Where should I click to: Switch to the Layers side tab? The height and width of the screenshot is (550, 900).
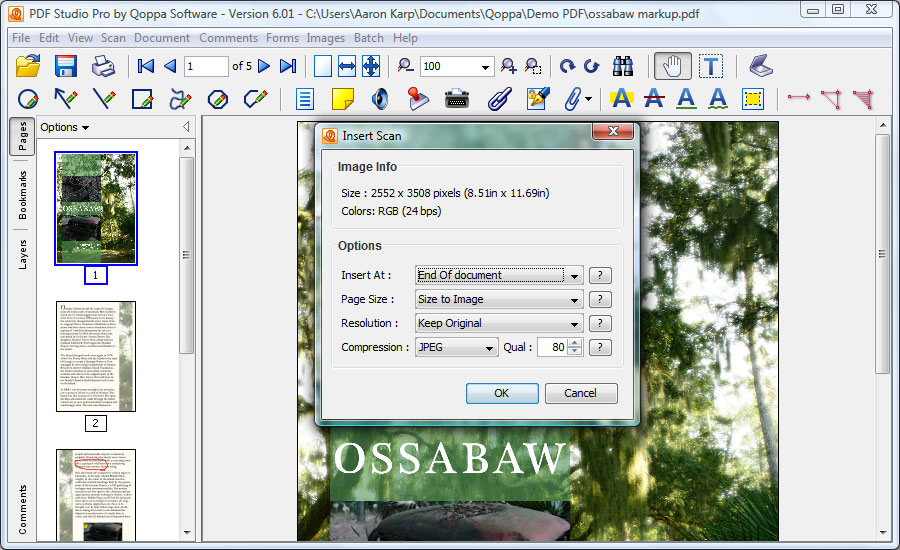[x=22, y=254]
